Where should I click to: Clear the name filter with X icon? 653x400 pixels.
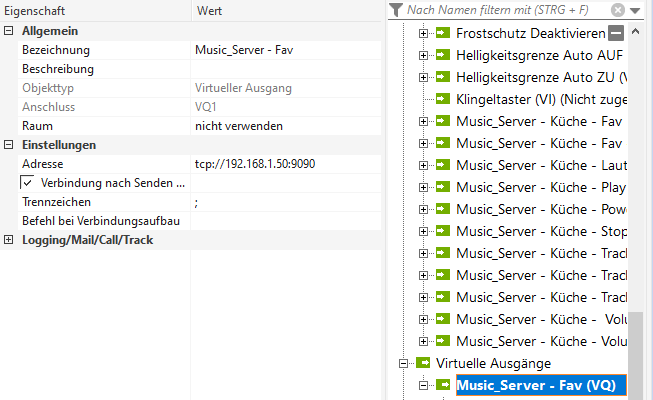click(619, 10)
